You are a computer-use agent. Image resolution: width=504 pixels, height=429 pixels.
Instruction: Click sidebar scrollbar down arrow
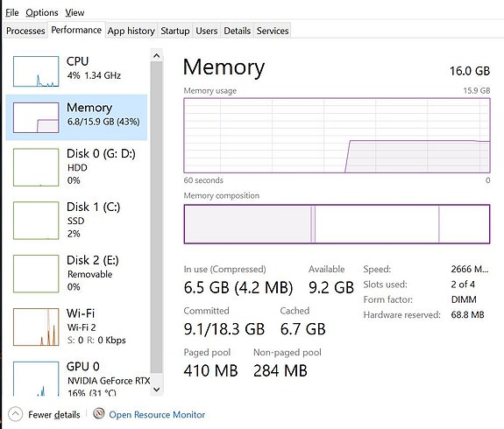pos(157,390)
